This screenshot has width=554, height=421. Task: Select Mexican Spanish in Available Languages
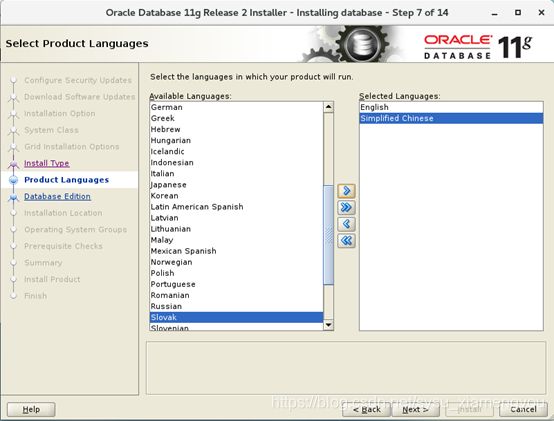236,251
